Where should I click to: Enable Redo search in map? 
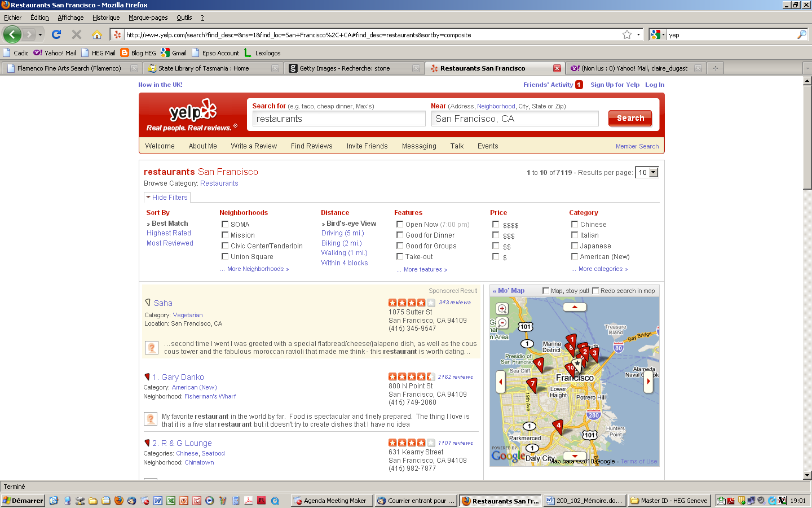pyautogui.click(x=595, y=291)
